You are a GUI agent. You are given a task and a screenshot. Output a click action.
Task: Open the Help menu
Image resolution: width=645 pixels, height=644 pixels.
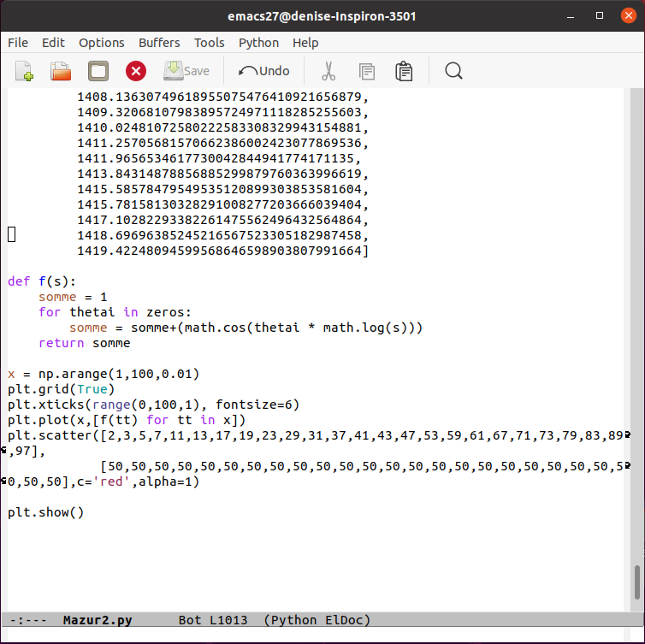pos(305,43)
